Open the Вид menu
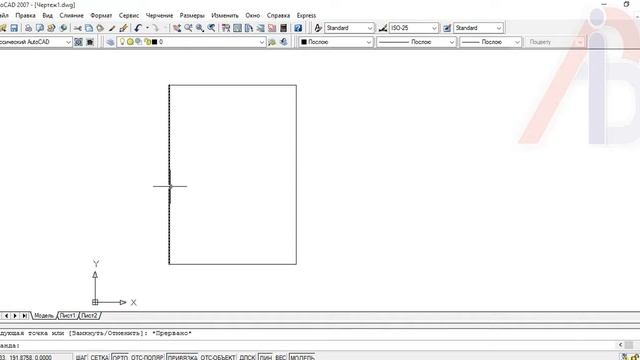The image size is (640, 360). [47, 16]
